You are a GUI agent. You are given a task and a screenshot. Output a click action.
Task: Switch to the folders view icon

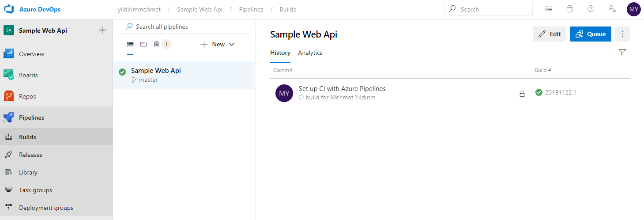[143, 44]
